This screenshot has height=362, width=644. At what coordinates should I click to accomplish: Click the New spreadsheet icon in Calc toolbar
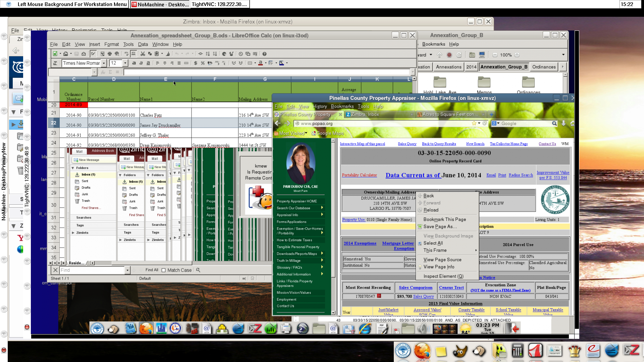point(55,54)
